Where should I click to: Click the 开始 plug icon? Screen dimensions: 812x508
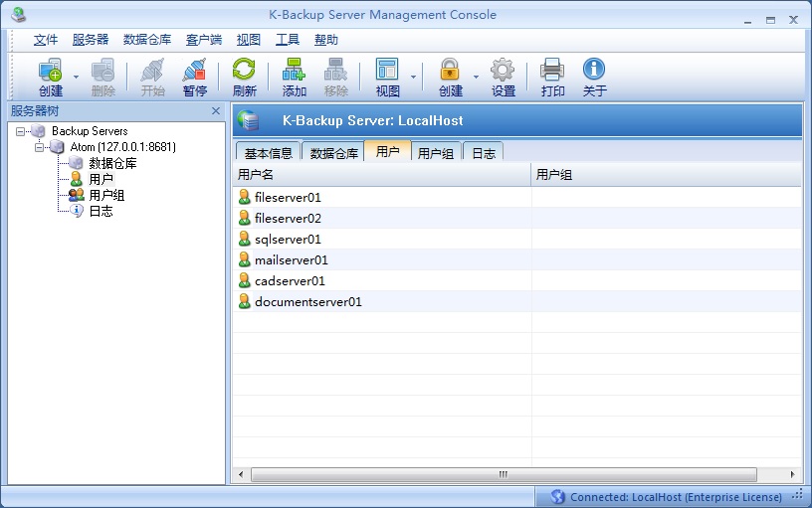point(153,70)
